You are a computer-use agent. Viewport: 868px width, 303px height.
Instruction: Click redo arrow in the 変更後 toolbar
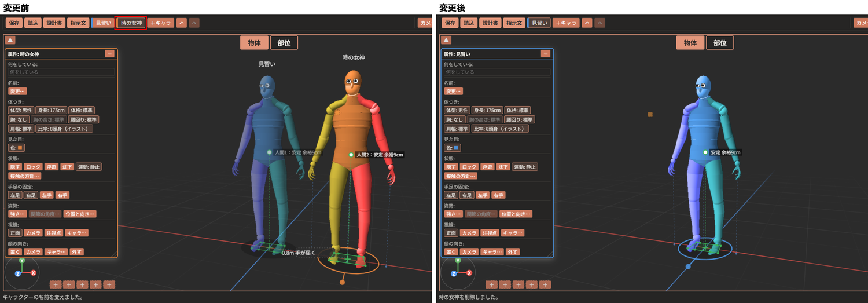(x=599, y=23)
